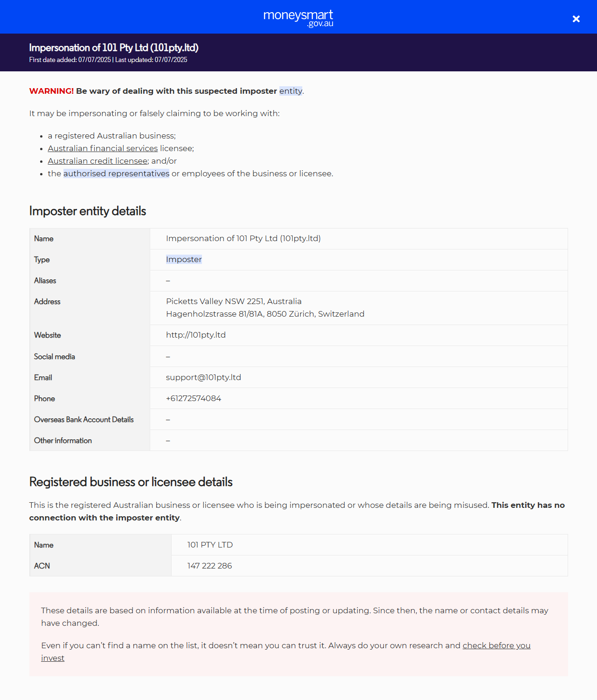Click the moneysmart.gov.au logo
Image resolution: width=597 pixels, height=700 pixels.
click(298, 18)
